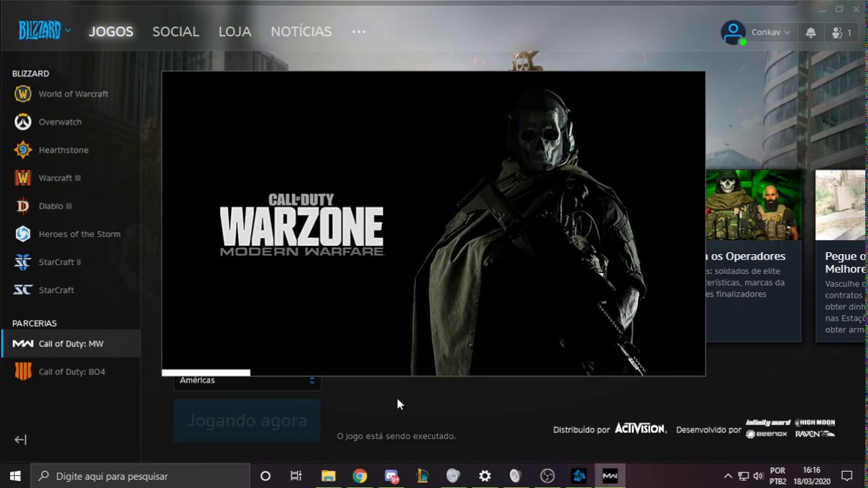The height and width of the screenshot is (488, 868).
Task: Select the Call of Duty: MW icon
Action: point(23,344)
